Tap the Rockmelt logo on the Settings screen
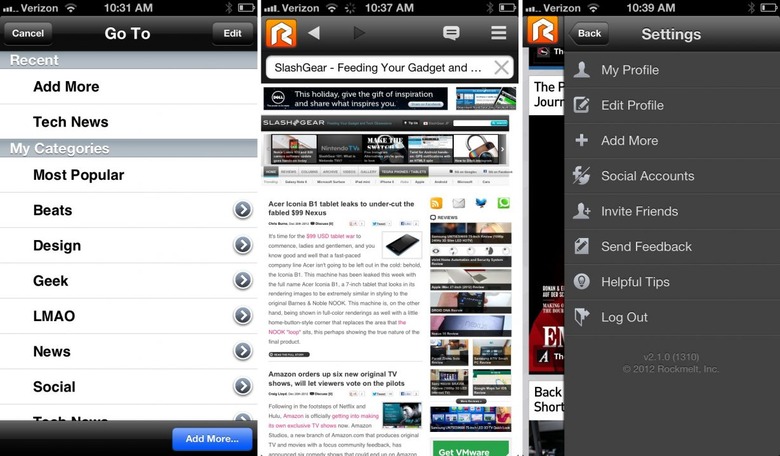This screenshot has width=780, height=456. coord(542,30)
